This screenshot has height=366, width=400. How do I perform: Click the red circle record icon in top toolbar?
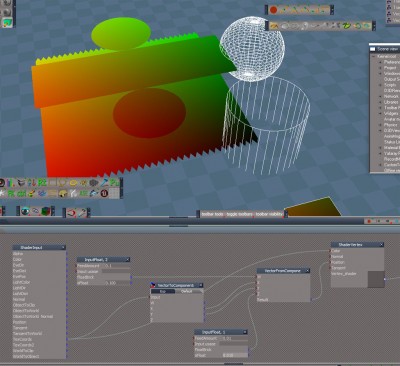point(273,10)
